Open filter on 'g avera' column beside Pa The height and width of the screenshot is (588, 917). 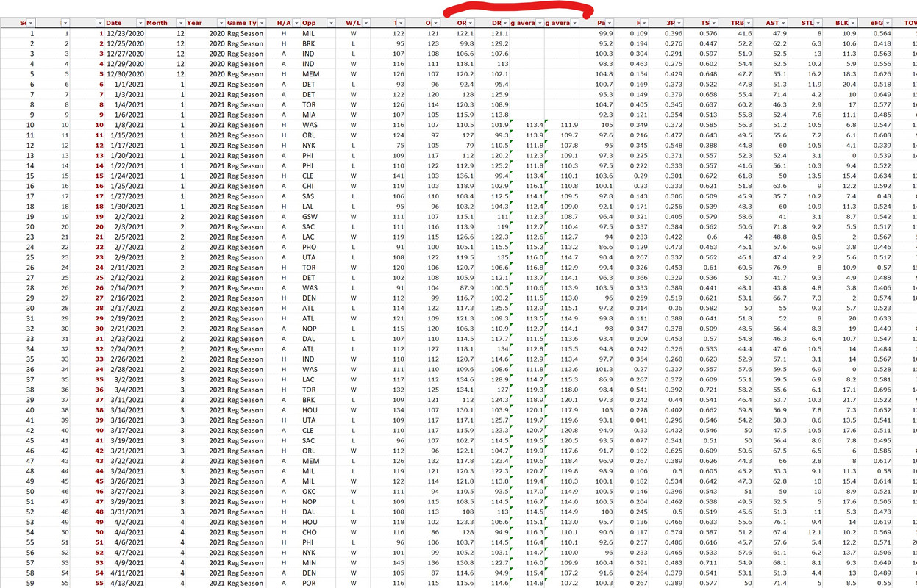tap(574, 24)
